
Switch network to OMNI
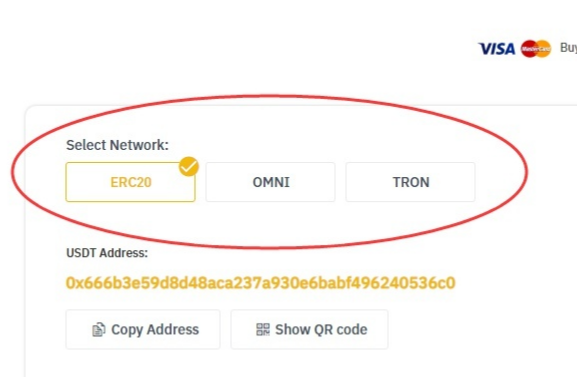pos(270,182)
